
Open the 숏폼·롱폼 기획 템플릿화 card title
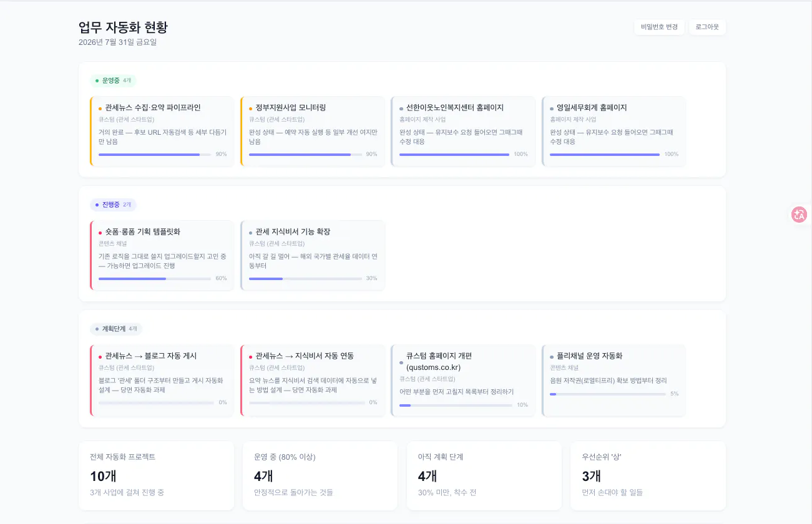click(143, 231)
